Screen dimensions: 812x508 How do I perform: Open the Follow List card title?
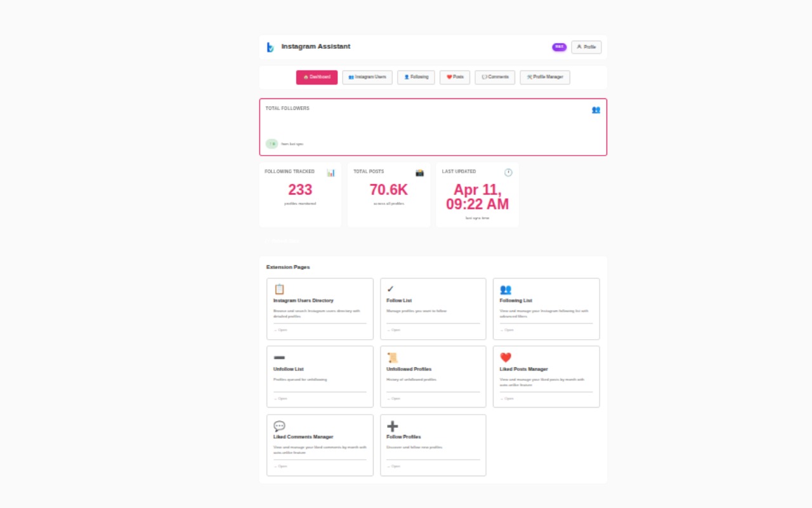click(399, 300)
